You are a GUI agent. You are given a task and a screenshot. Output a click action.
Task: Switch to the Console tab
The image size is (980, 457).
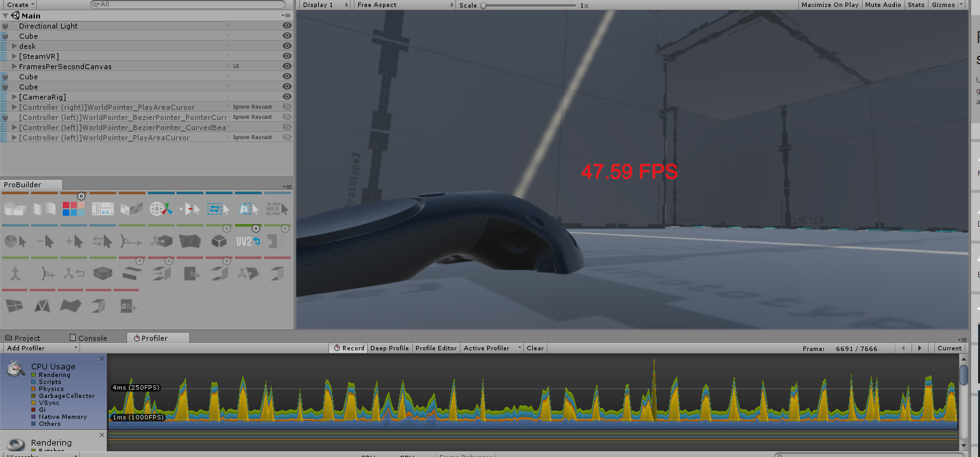point(88,338)
